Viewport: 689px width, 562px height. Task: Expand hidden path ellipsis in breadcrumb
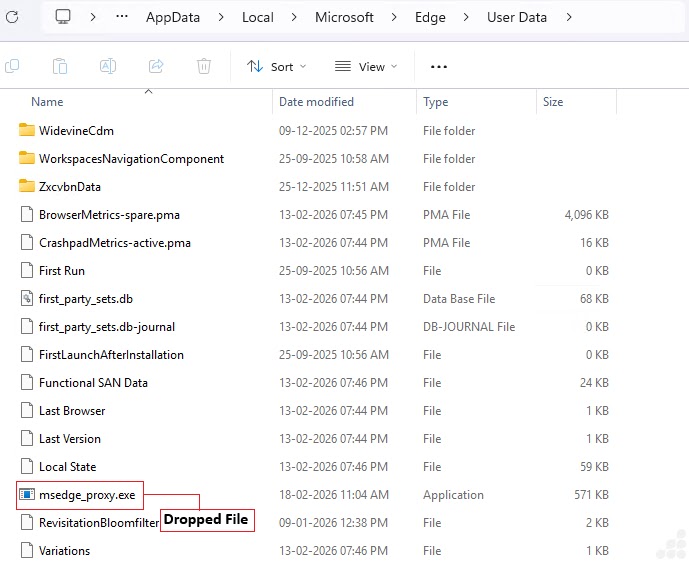pos(122,17)
